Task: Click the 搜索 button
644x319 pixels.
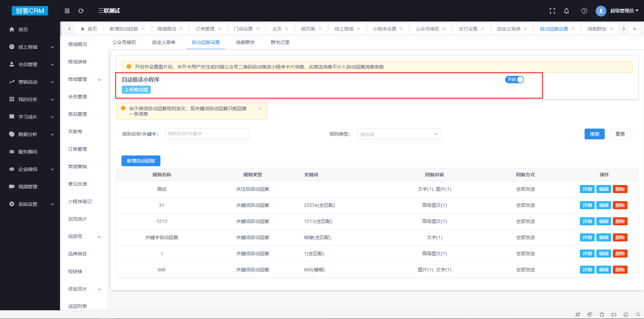Action: click(594, 134)
